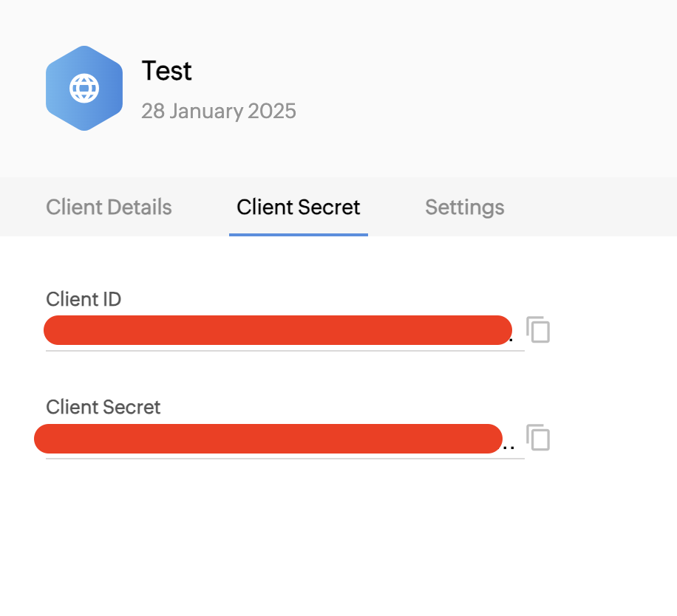This screenshot has width=677, height=616.
Task: Open the Settings tab
Action: pyautogui.click(x=465, y=208)
